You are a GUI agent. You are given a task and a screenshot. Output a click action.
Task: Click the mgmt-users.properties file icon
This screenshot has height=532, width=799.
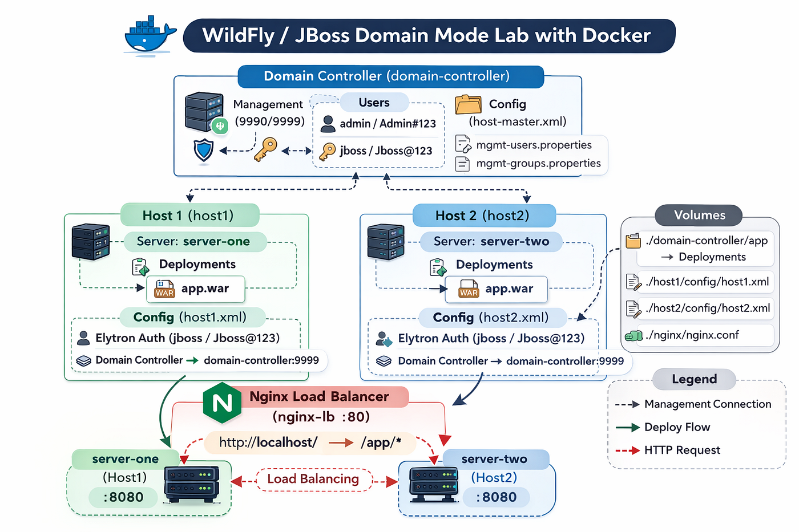pos(462,144)
